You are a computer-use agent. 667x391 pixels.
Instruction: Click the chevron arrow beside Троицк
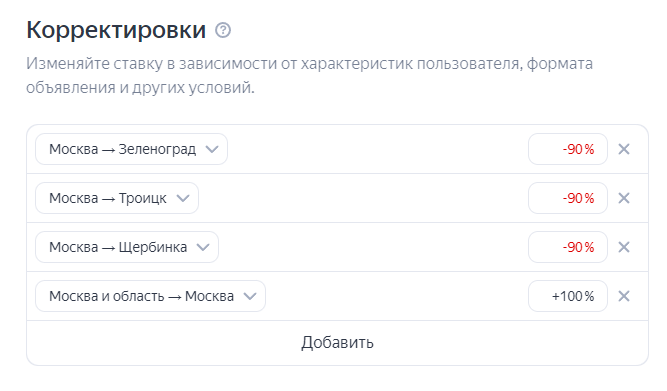point(183,199)
